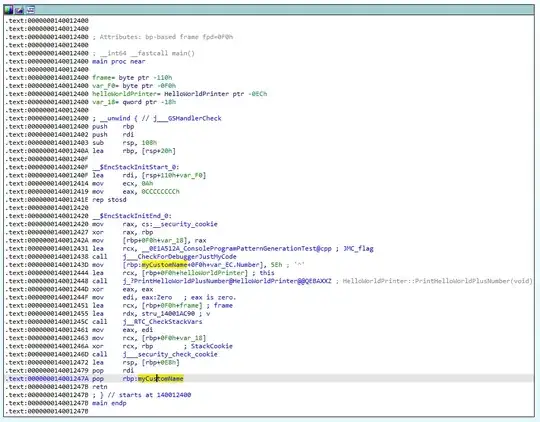
Task: Click the third list-style icon in title bar
Action: click(x=30, y=10)
